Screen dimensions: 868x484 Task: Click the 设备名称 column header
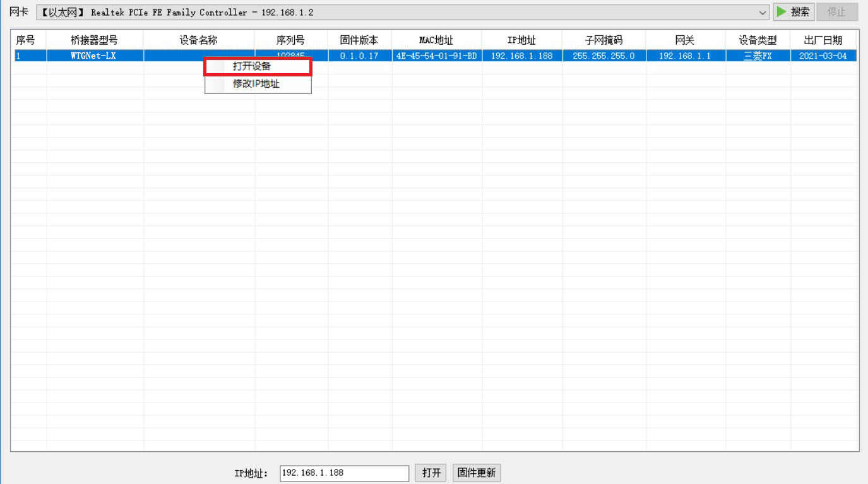(199, 40)
